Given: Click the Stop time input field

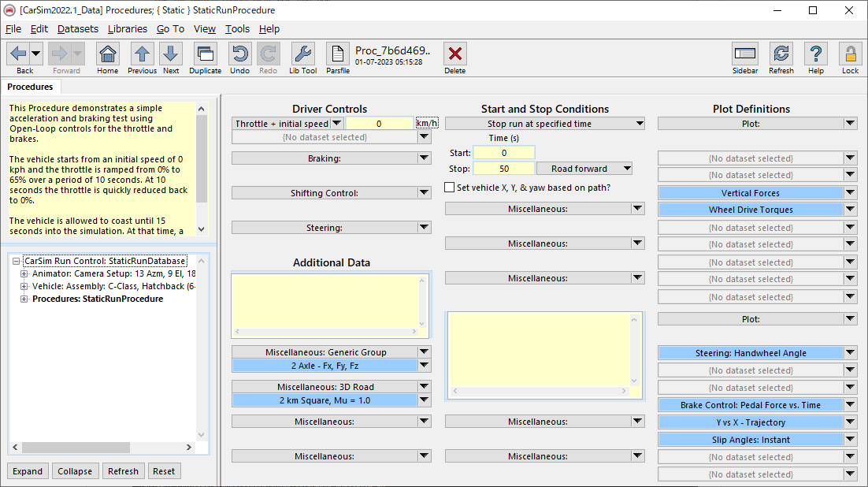Looking at the screenshot, I should pos(504,169).
